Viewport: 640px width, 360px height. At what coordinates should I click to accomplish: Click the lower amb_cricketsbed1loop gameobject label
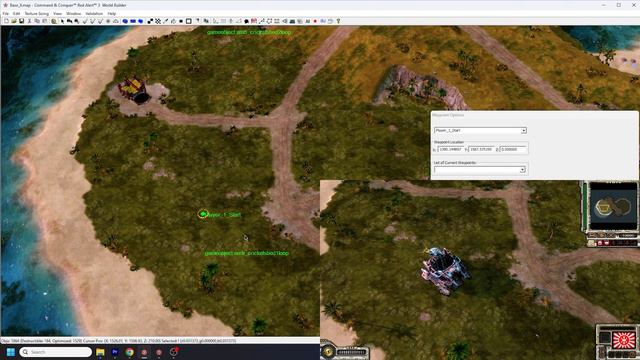tap(247, 253)
